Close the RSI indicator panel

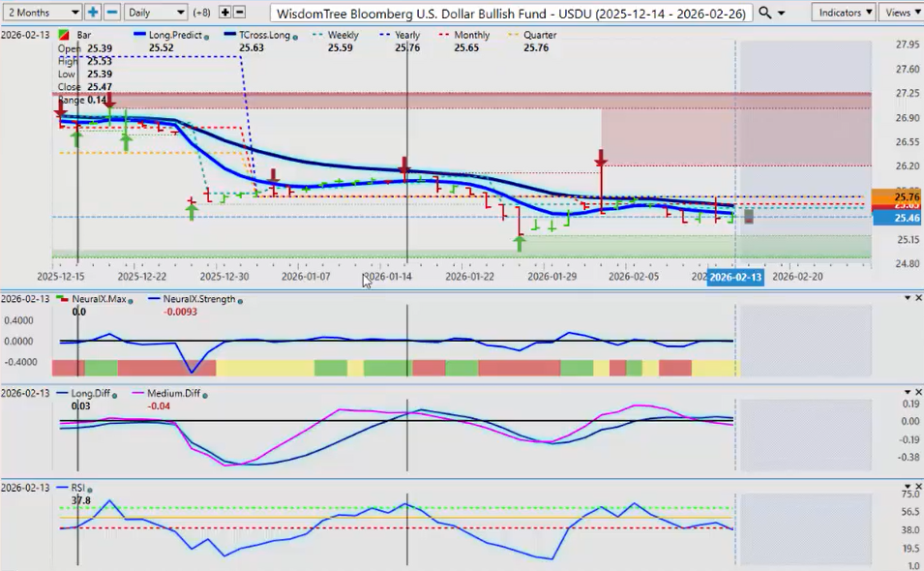[x=917, y=487]
